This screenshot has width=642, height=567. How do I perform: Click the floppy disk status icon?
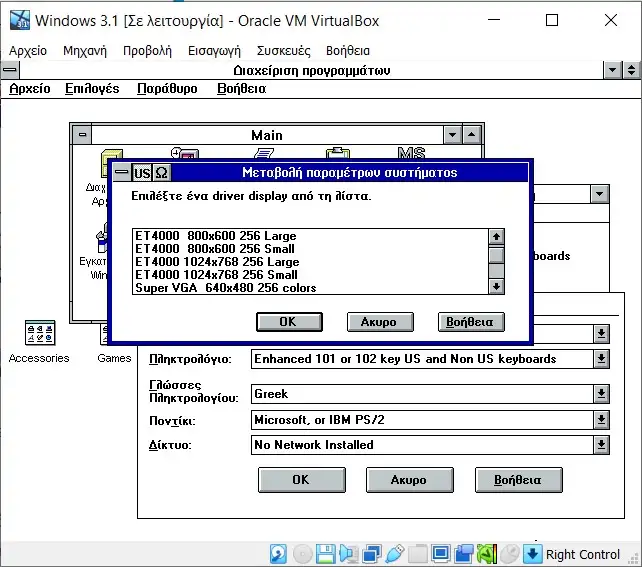click(x=326, y=554)
